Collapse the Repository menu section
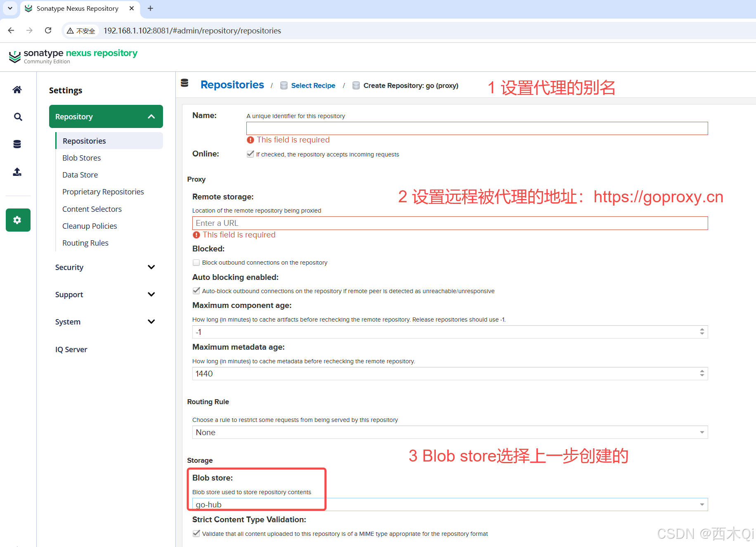 pyautogui.click(x=106, y=116)
